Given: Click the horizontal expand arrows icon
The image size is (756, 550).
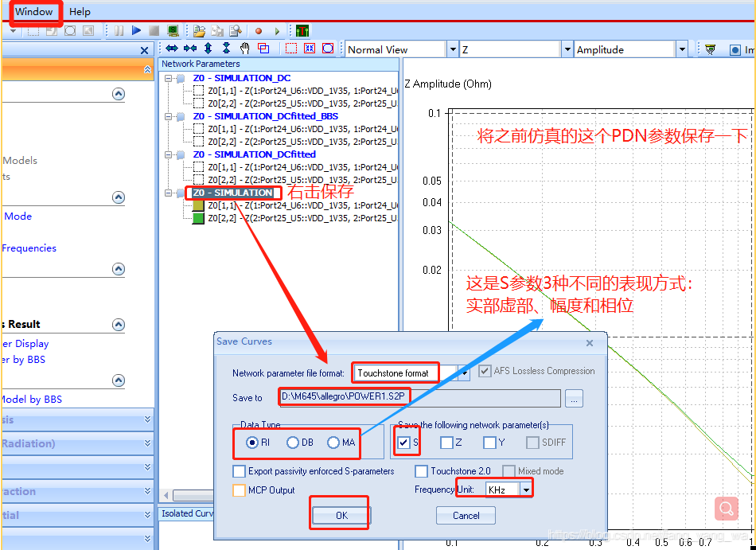Looking at the screenshot, I should (172, 49).
